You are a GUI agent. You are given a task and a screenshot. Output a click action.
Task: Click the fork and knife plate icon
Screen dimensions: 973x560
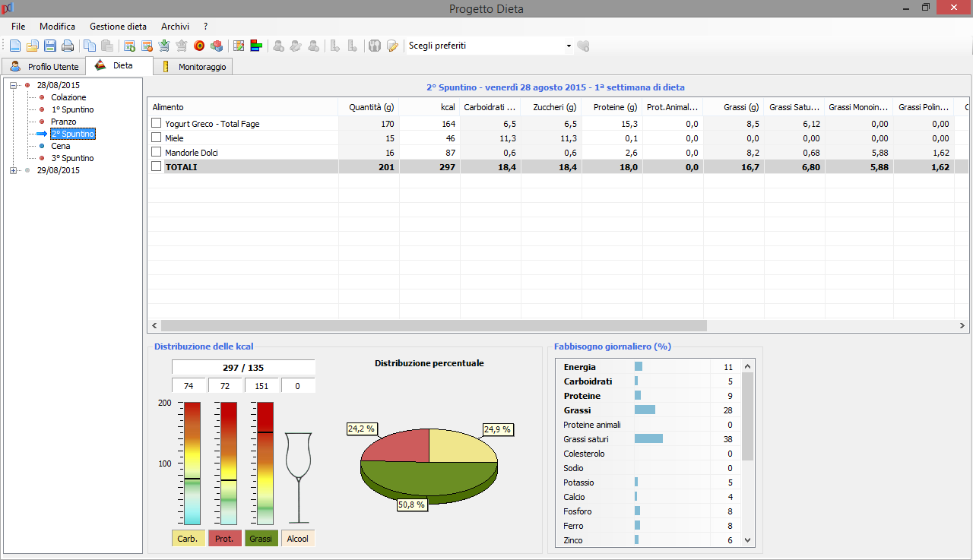pyautogui.click(x=374, y=46)
